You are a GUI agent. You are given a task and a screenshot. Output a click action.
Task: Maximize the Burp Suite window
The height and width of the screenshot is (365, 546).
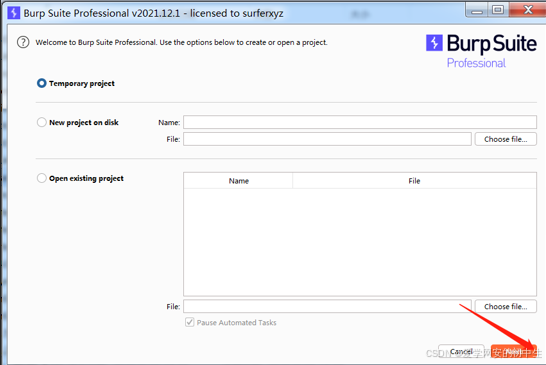pyautogui.click(x=498, y=10)
